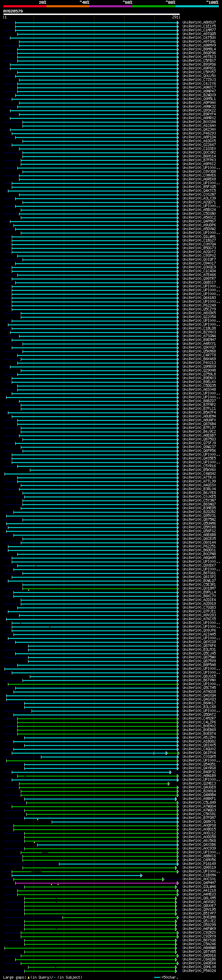This screenshot has height=980, width=222.
Task: Select label UniRef100_P62251
Action: [x=199, y=546]
